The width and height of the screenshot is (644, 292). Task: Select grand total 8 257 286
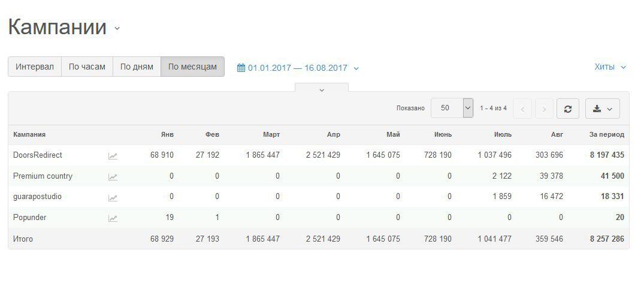coord(607,239)
